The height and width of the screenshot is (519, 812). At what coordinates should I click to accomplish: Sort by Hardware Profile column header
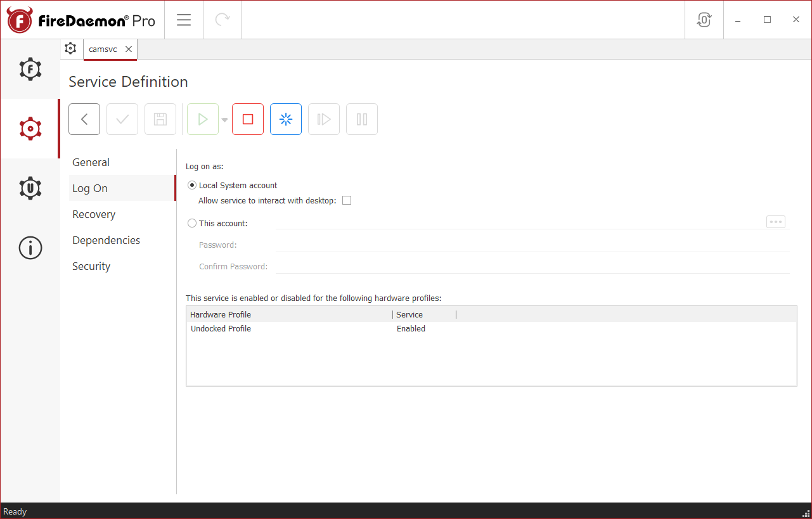click(x=290, y=314)
